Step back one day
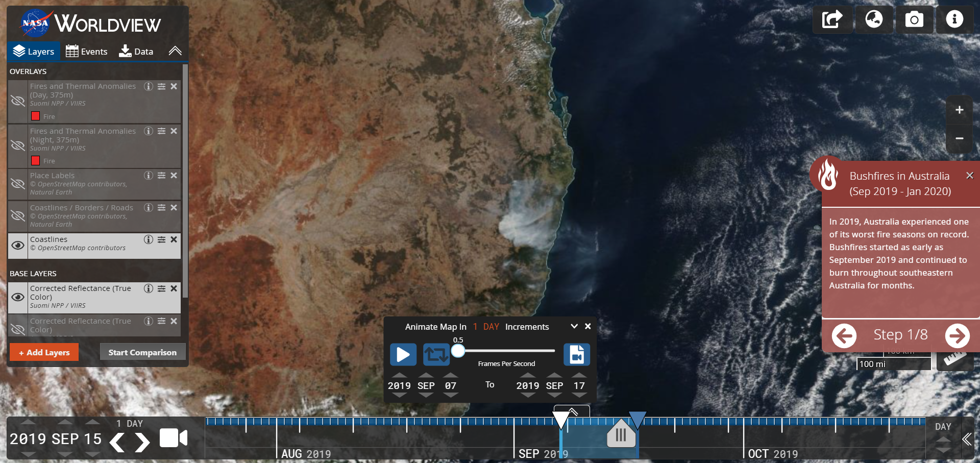 tap(117, 443)
